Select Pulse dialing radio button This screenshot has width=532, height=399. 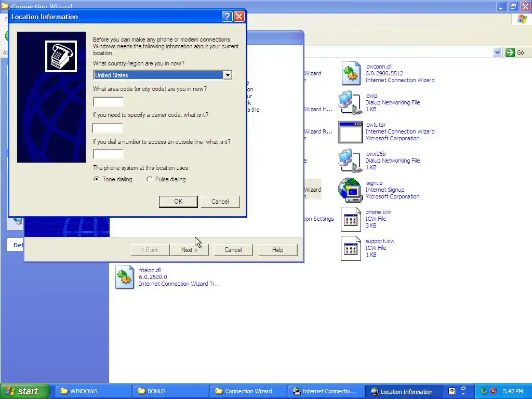click(x=149, y=179)
